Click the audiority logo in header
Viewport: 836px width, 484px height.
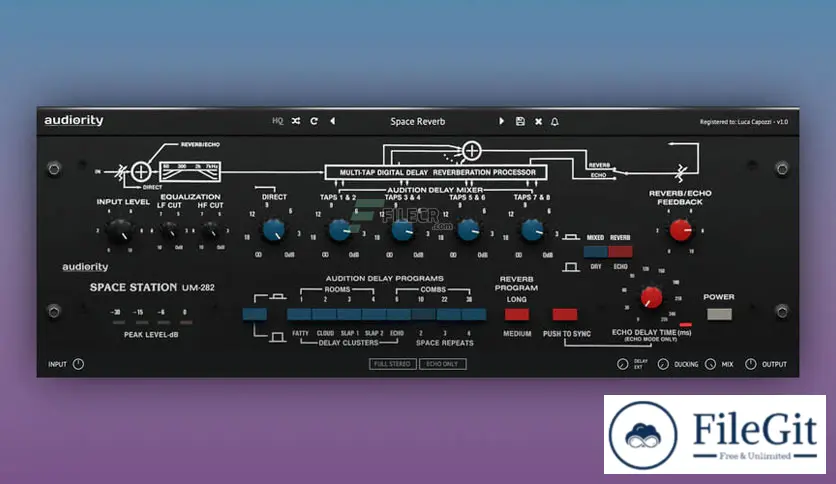pyautogui.click(x=74, y=120)
